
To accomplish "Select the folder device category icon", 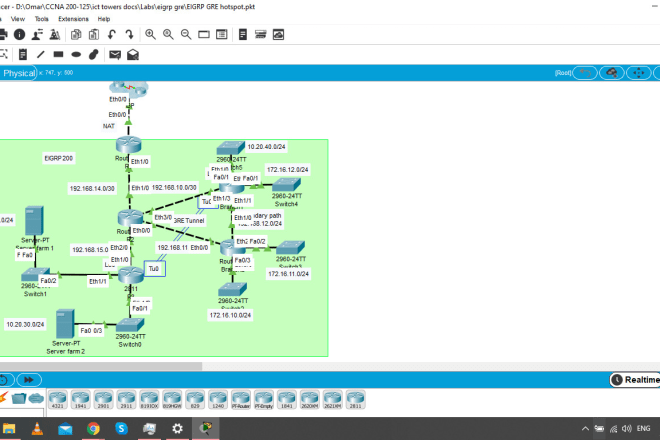I will [19, 397].
